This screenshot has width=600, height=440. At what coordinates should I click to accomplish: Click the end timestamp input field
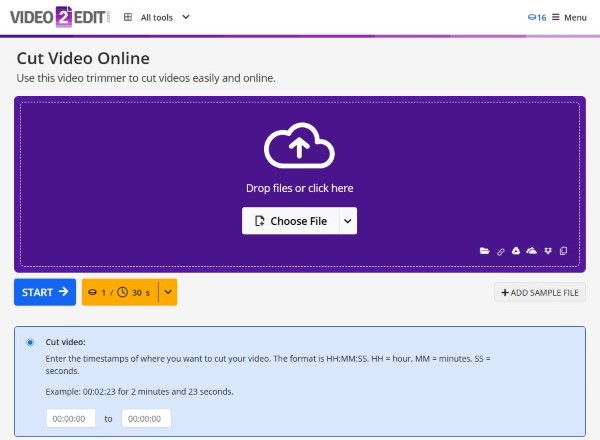pos(146,419)
